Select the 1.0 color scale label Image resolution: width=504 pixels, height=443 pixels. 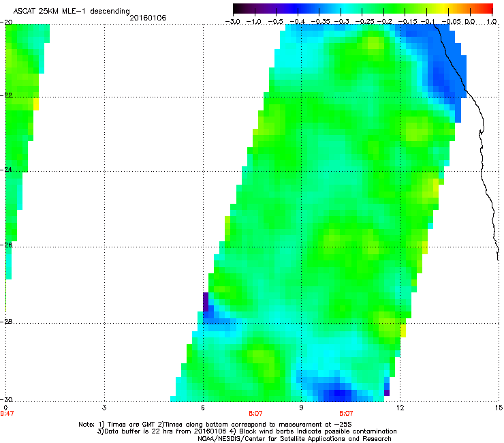pos(492,22)
